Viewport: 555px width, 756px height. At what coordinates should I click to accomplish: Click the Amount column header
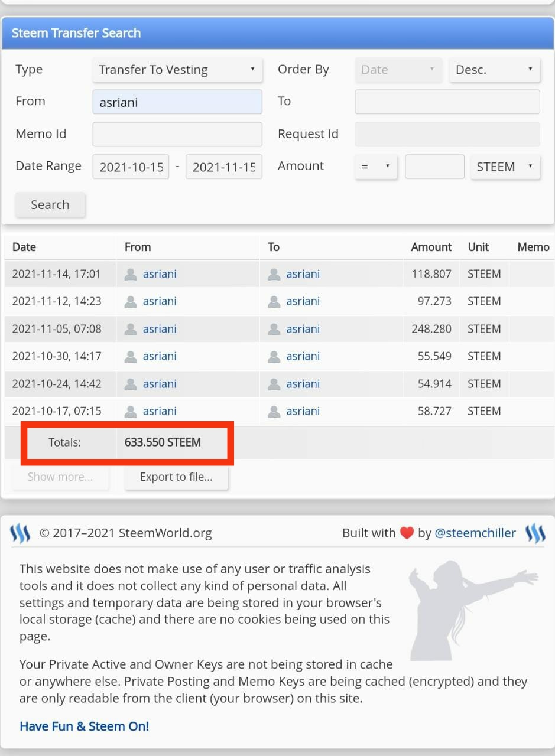click(x=431, y=247)
